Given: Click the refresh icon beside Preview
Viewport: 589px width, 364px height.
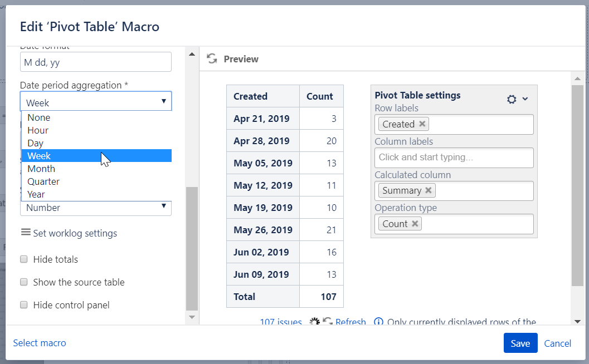Looking at the screenshot, I should point(212,59).
